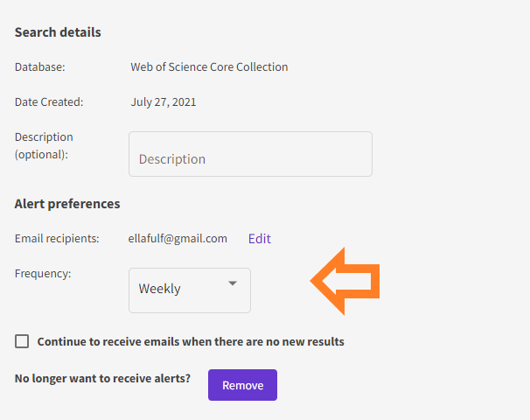This screenshot has height=420, width=530.
Task: Click the orange arrow pointing at Frequency
Action: [345, 282]
